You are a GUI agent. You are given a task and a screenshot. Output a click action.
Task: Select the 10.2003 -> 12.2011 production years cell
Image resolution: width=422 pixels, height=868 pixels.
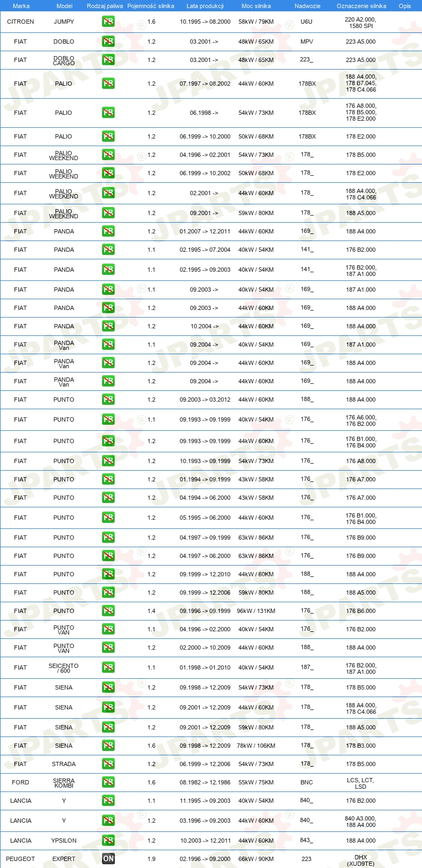205,841
